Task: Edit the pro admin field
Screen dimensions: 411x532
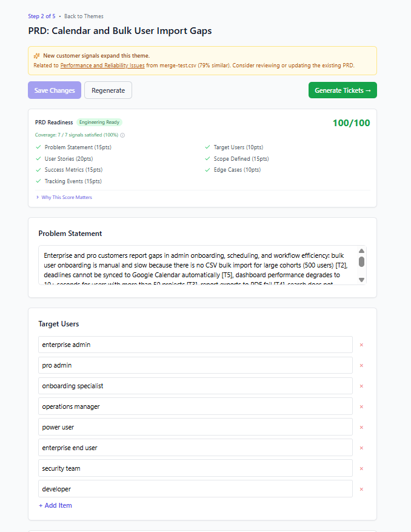Action: (195, 365)
